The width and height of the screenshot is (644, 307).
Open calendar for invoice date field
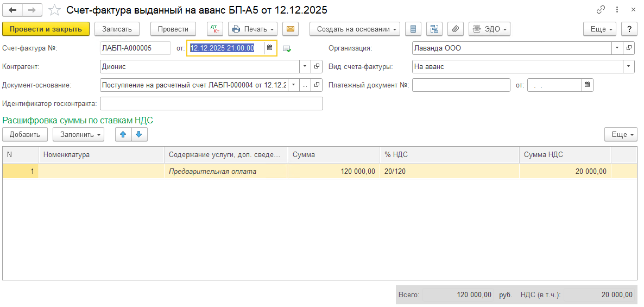point(269,48)
